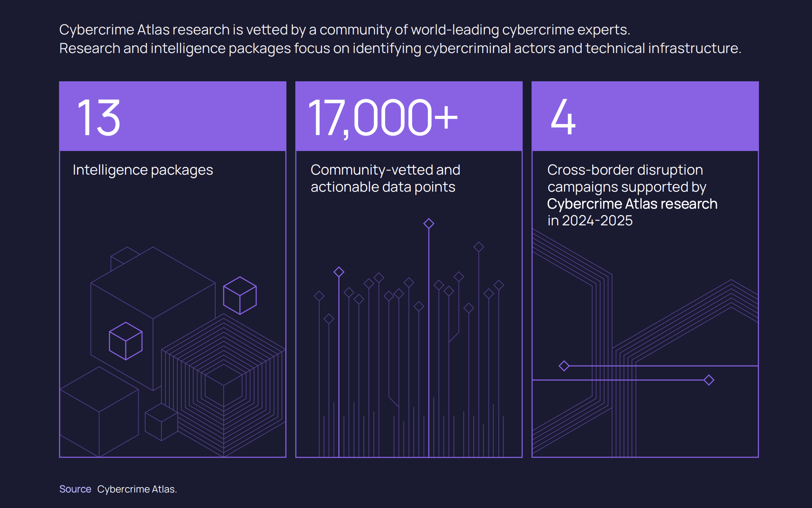Screen dimensions: 812x508
Task: Click the 'Source' label at bottom
Action: (75, 489)
